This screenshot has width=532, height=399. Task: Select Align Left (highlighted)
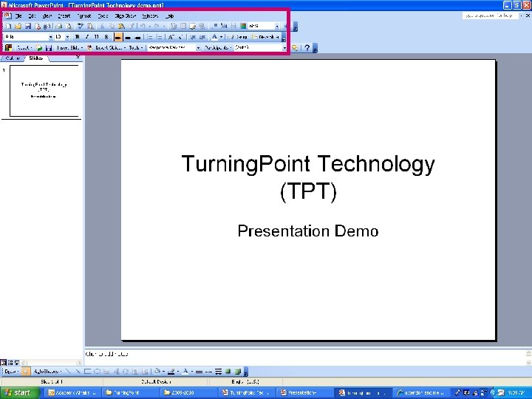click(118, 37)
